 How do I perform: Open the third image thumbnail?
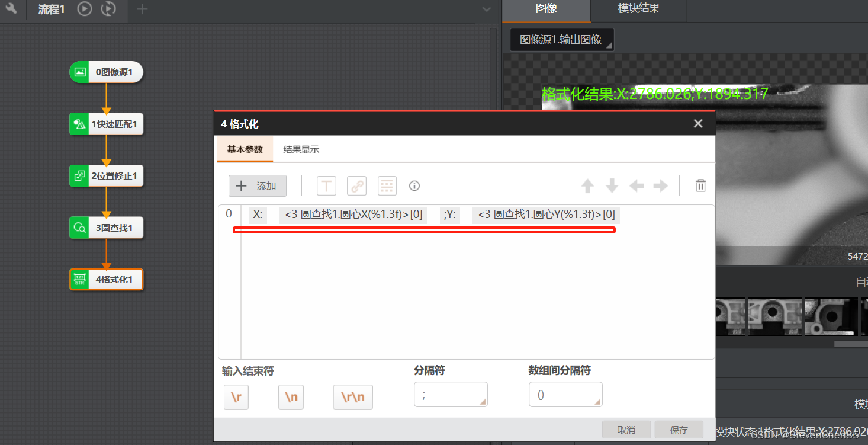[831, 316]
